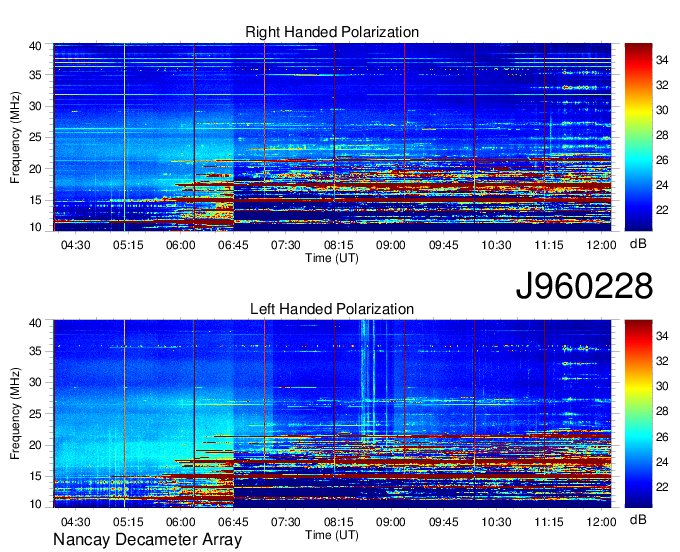Image resolution: width=680 pixels, height=552 pixels.
Task: Click the 'Right Handed Polarization' plot title
Action: point(332,32)
